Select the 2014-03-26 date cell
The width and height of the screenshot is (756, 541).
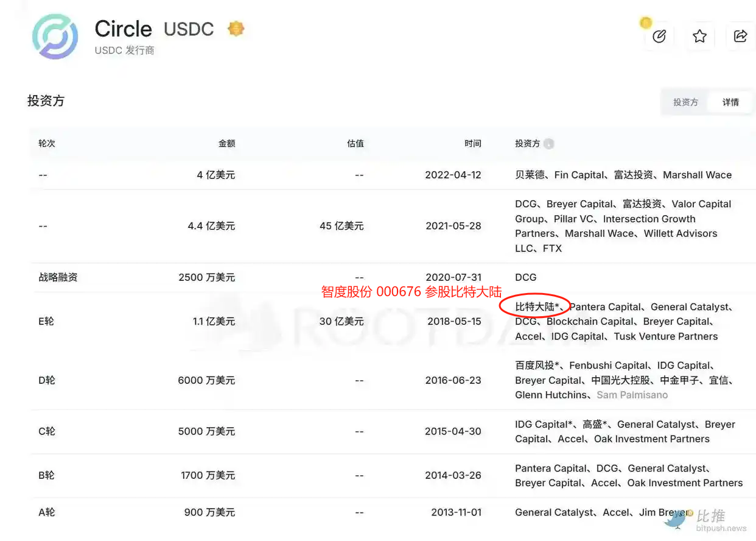point(453,475)
